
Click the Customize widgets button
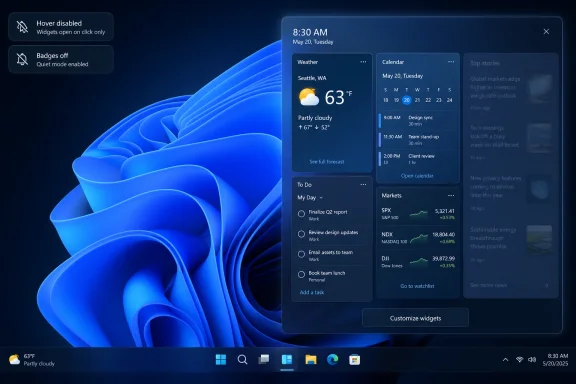415,318
